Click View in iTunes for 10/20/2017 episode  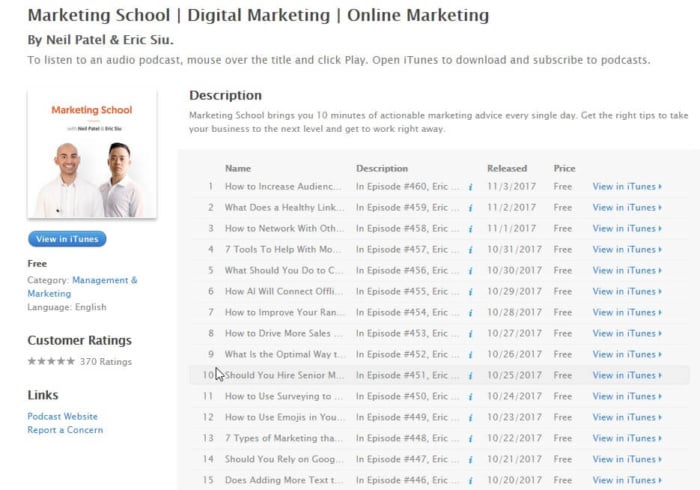tap(627, 480)
